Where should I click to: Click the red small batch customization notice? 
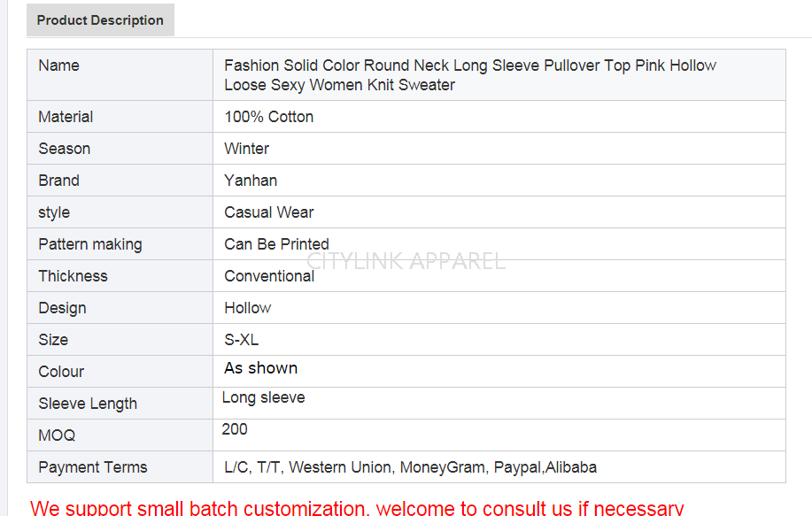tap(357, 507)
